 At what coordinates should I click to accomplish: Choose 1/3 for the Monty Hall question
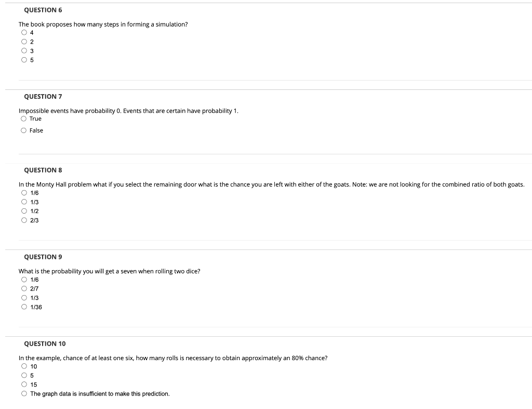pyautogui.click(x=24, y=202)
